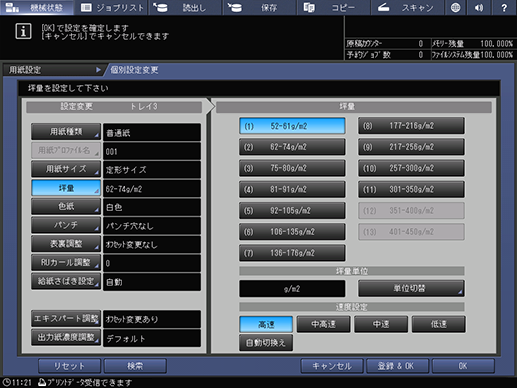The height and width of the screenshot is (388, 517).
Task: Click 単位切替 unit switch button
Action: coord(411,288)
